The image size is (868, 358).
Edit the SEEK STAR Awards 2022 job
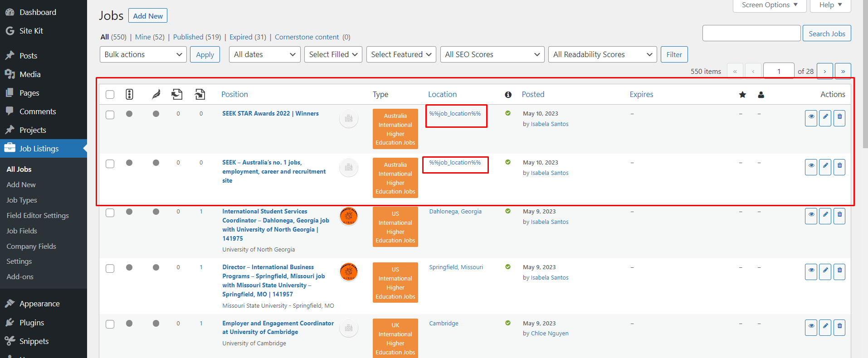tap(825, 118)
